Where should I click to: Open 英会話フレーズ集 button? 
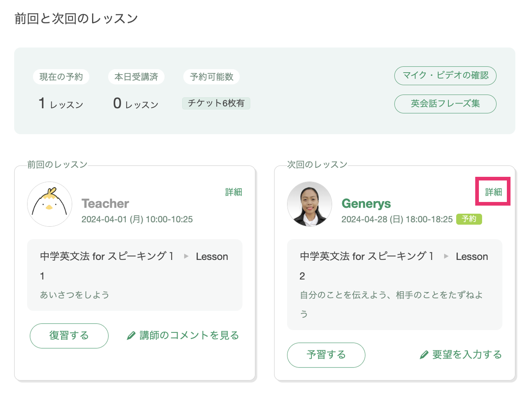pyautogui.click(x=445, y=104)
